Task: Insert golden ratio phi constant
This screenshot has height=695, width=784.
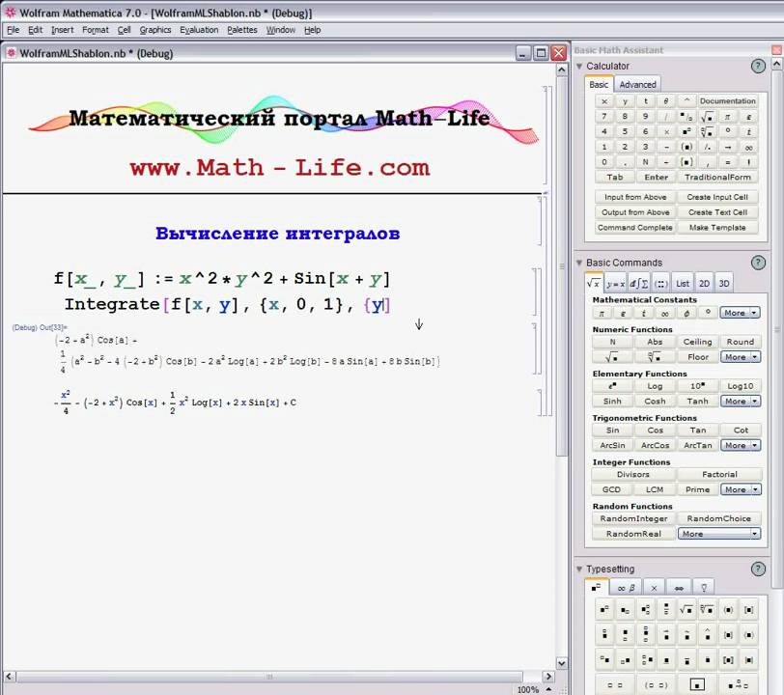Action: pyautogui.click(x=686, y=313)
